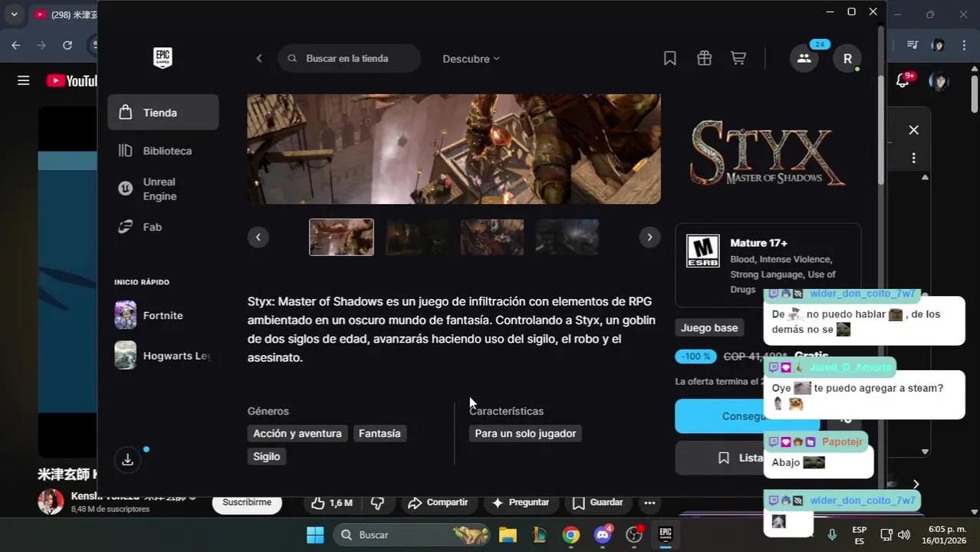Click the taskbar Buscar search box

point(412,535)
